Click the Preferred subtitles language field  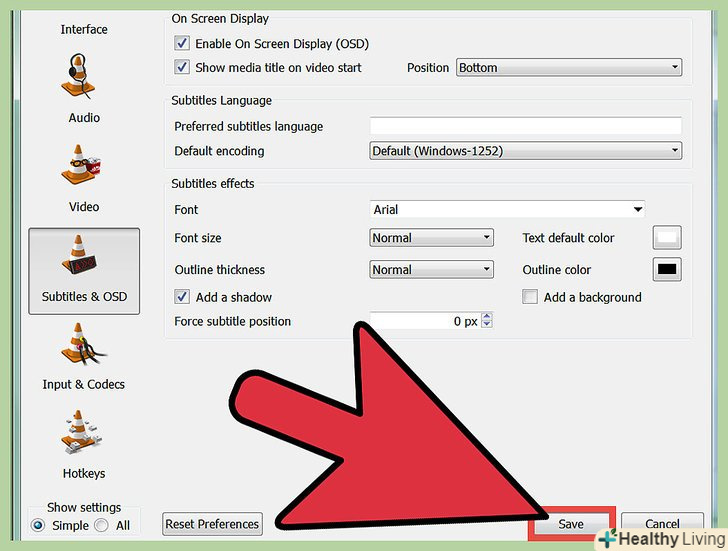[x=526, y=126]
